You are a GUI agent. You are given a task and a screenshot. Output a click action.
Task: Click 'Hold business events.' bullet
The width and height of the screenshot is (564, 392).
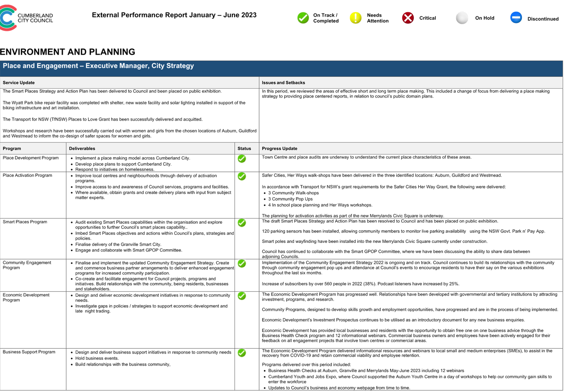point(97,358)
